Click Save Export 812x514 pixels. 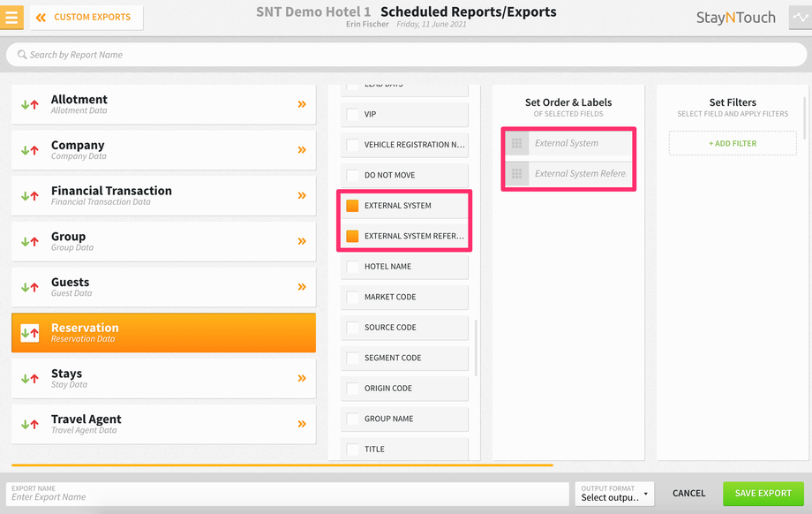click(x=763, y=494)
